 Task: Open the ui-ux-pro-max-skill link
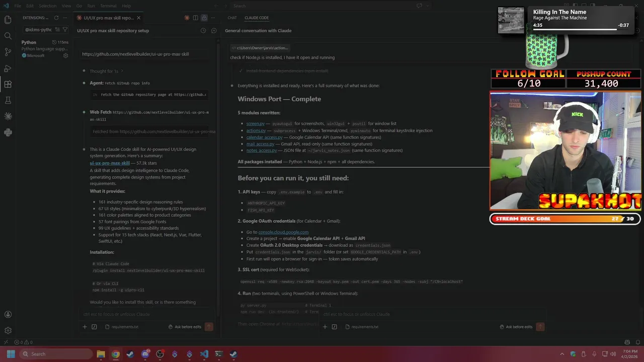point(110,163)
